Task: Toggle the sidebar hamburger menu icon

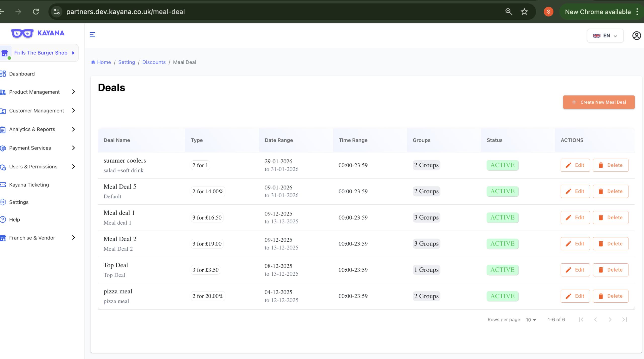Action: point(92,35)
